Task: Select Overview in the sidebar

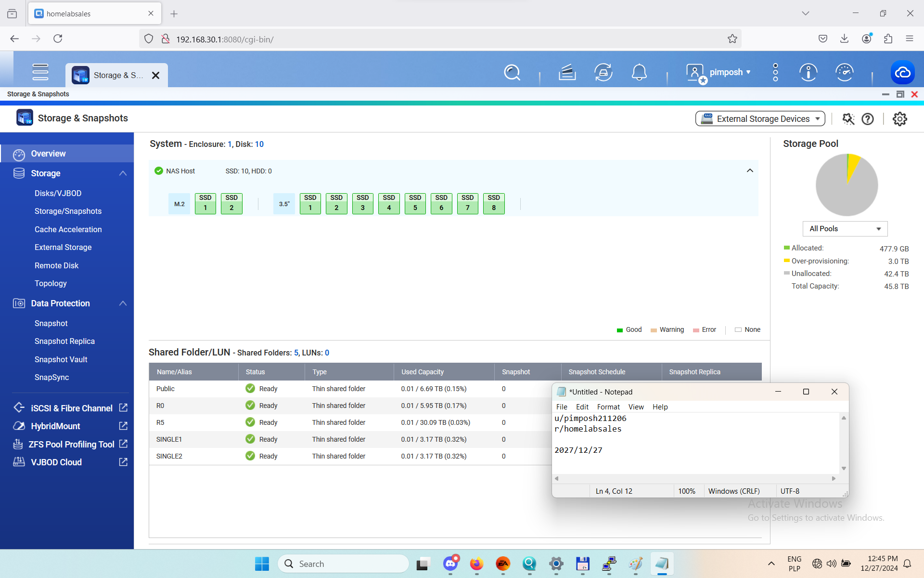Action: coord(67,154)
